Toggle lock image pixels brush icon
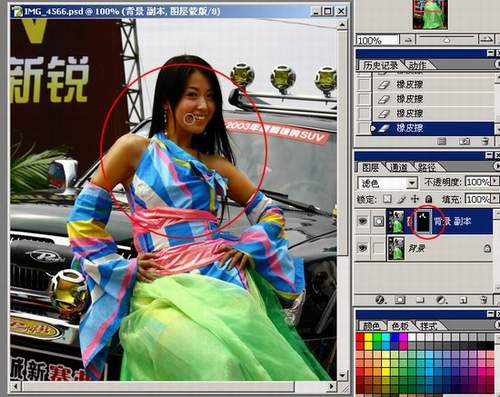The width and height of the screenshot is (500, 397). (x=402, y=199)
